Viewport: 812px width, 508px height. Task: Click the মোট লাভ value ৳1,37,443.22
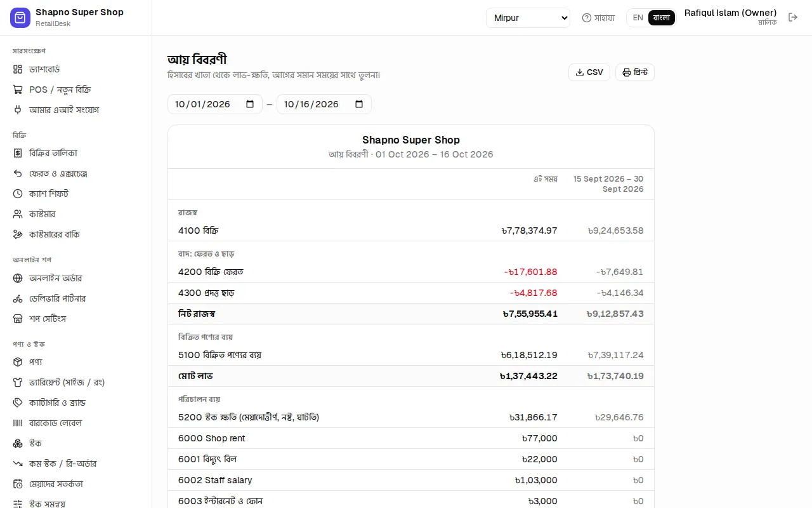(528, 376)
